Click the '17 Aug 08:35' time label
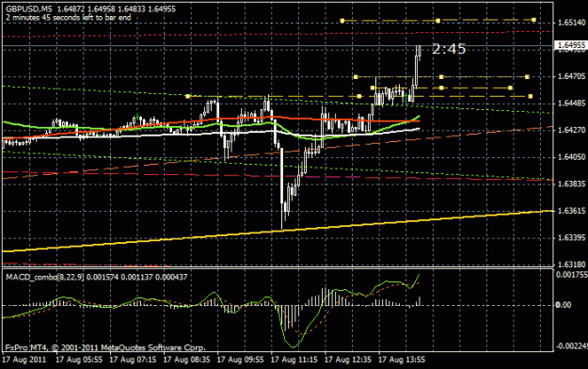Screen dimensions: 588x369 point(187,360)
